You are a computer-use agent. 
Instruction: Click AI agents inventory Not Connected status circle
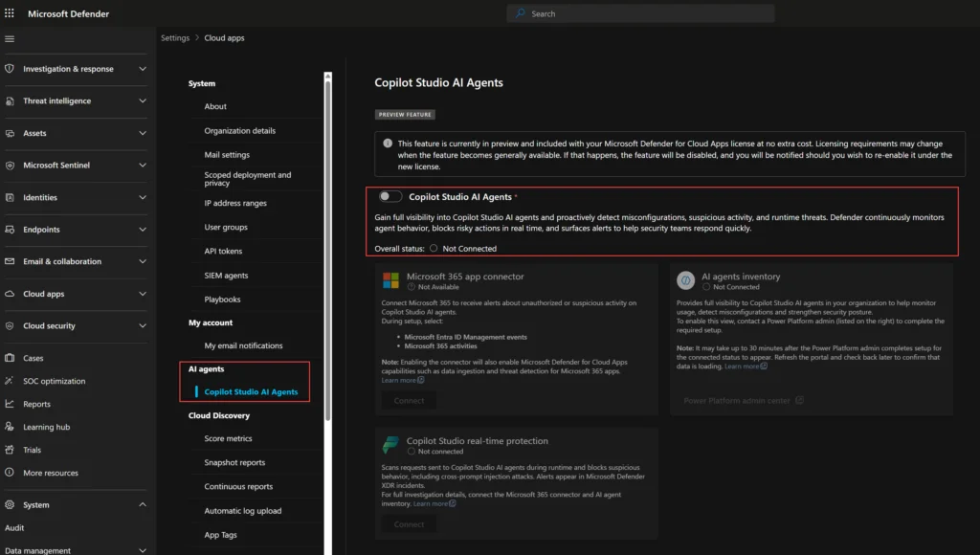[706, 287]
